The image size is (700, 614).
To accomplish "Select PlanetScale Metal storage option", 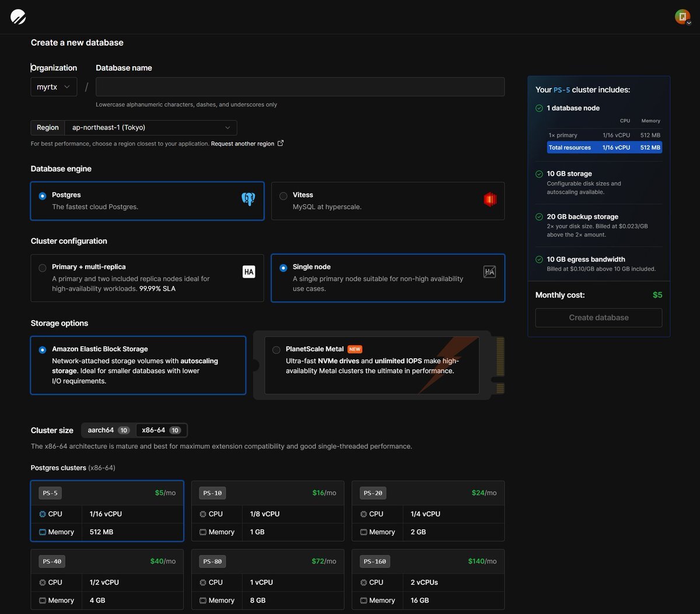I will 276,350.
